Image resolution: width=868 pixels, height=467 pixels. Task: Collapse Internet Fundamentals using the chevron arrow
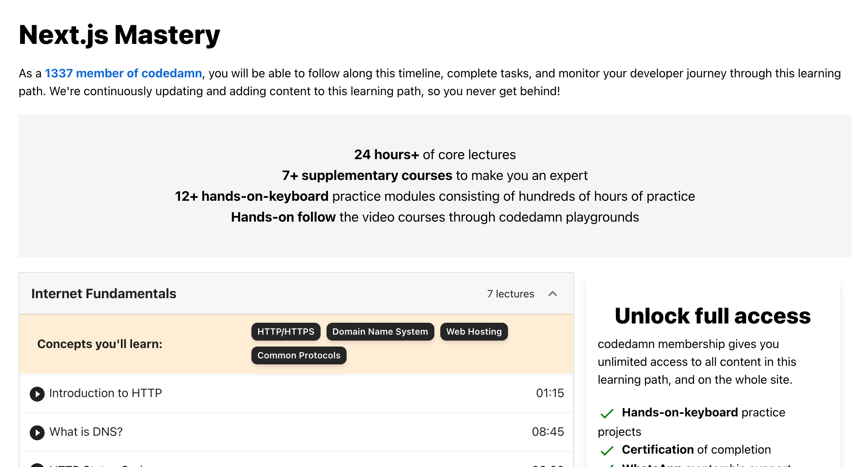tap(553, 294)
